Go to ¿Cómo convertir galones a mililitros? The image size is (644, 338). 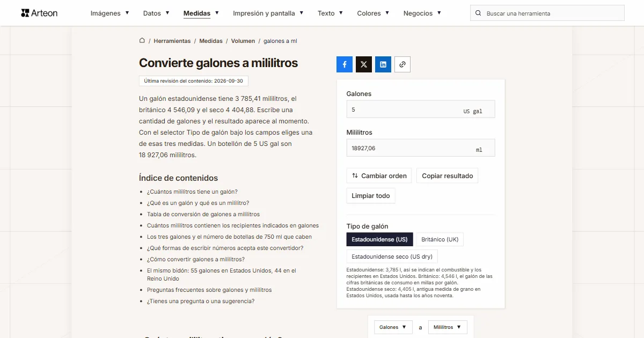[196, 259]
